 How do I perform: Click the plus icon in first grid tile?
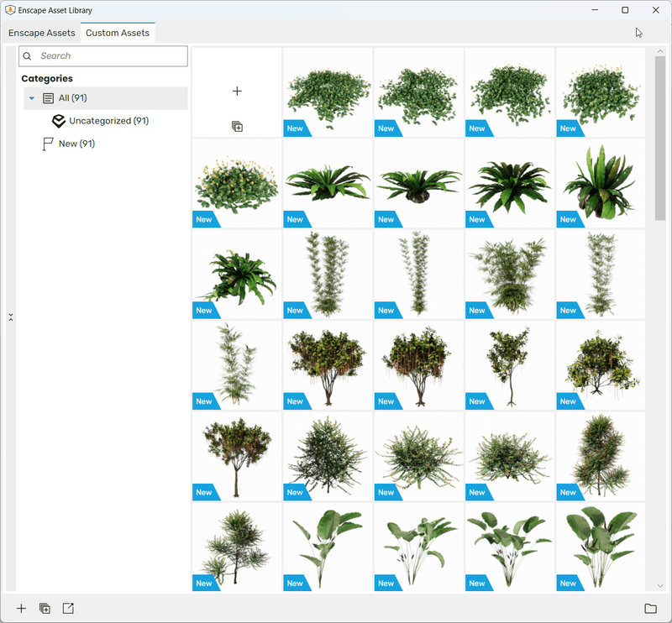237,91
